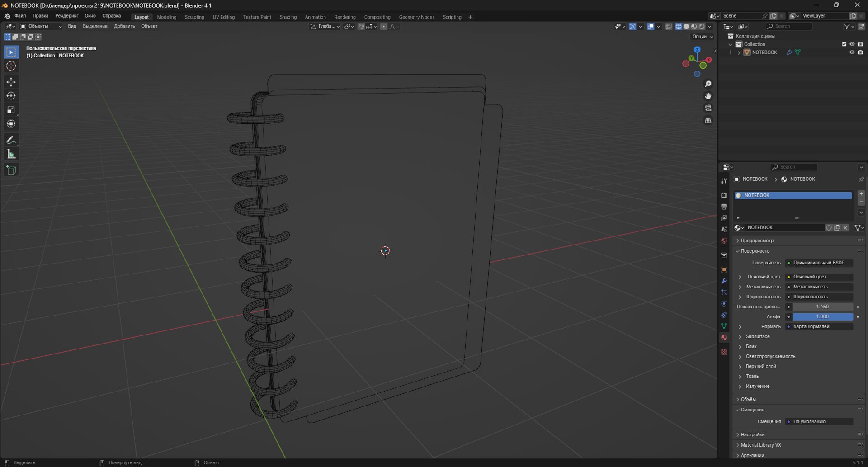
Task: Select the Add Cube tool
Action: pos(11,170)
